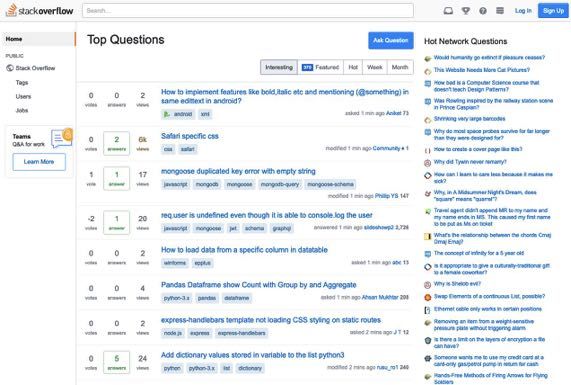Image resolution: width=571 pixels, height=385 pixels.
Task: Open question 'Safari specific css'
Action: [190, 136]
